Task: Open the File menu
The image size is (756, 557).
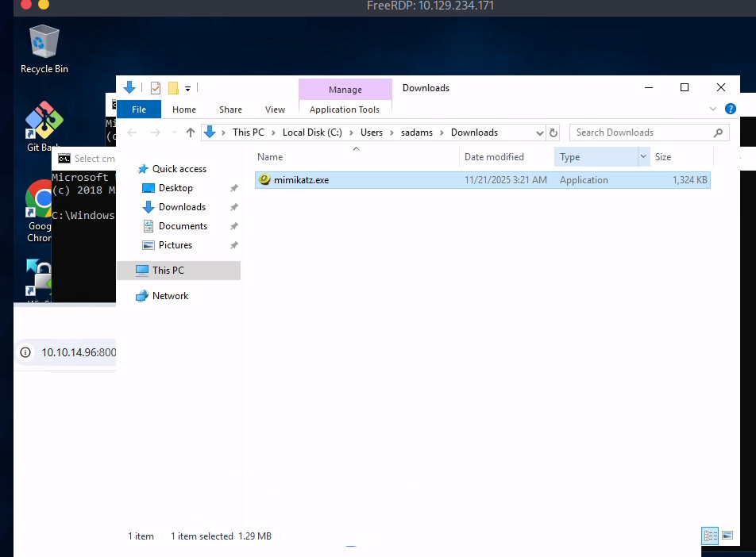Action: pos(139,109)
